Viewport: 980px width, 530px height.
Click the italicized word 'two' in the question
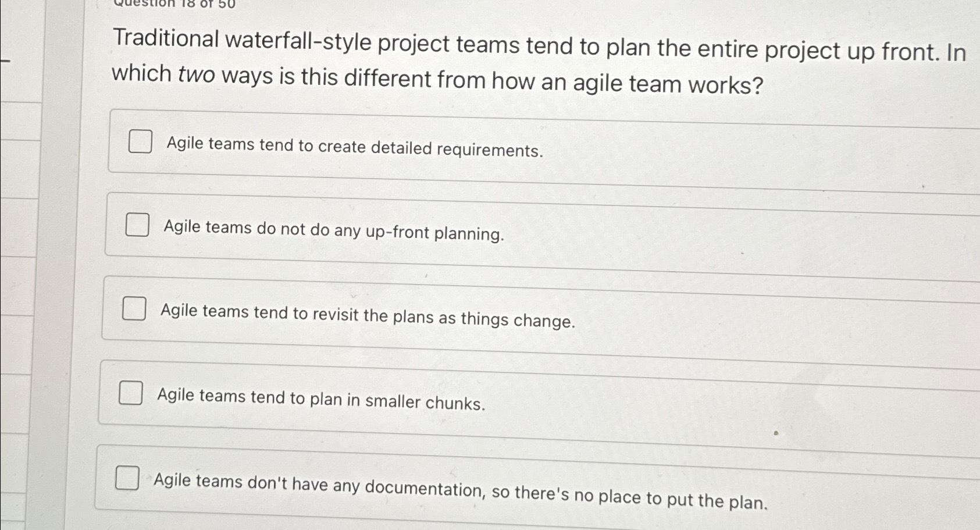pos(198,75)
